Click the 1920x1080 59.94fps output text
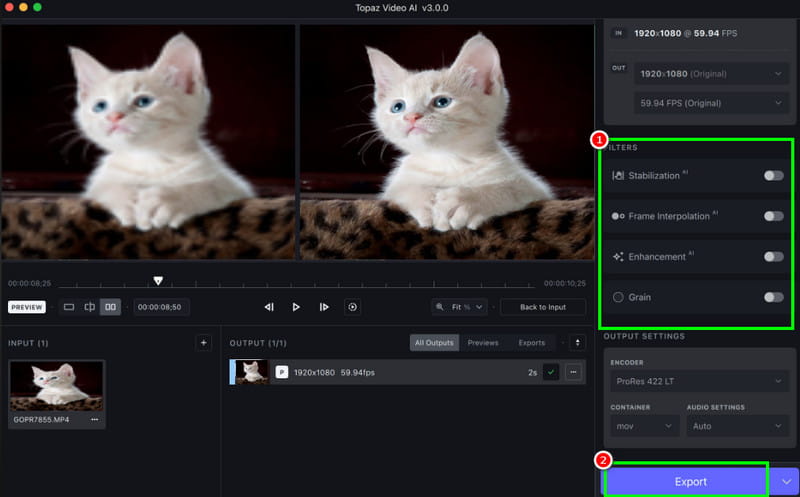800x497 pixels. 334,372
